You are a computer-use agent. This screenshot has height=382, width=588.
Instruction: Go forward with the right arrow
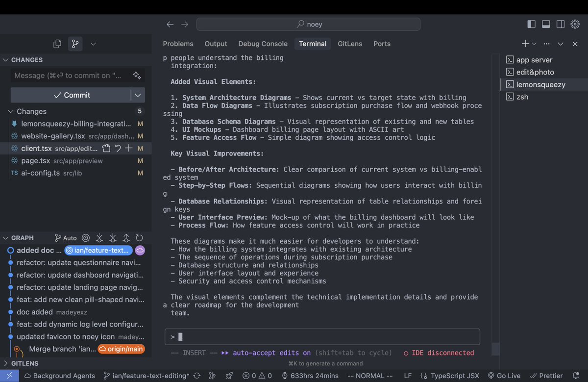(185, 24)
